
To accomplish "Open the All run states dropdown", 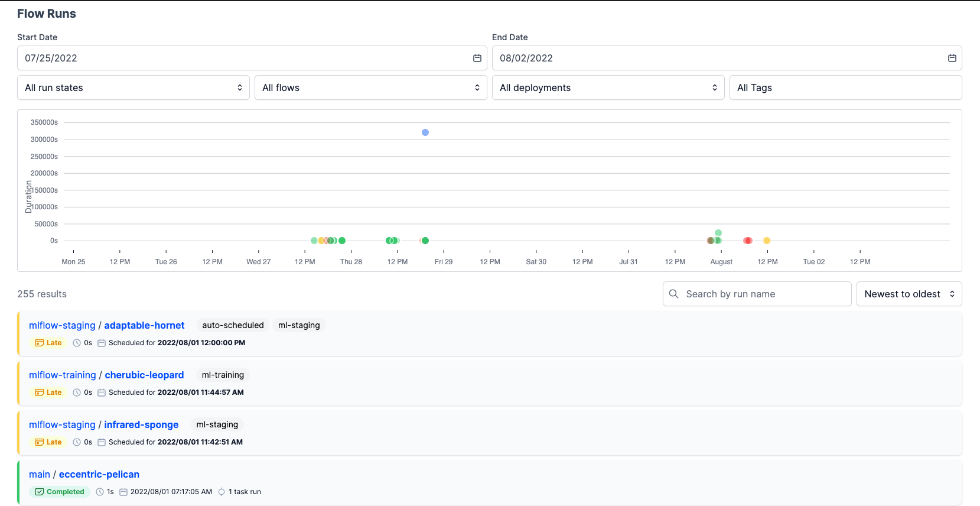I will [x=134, y=87].
